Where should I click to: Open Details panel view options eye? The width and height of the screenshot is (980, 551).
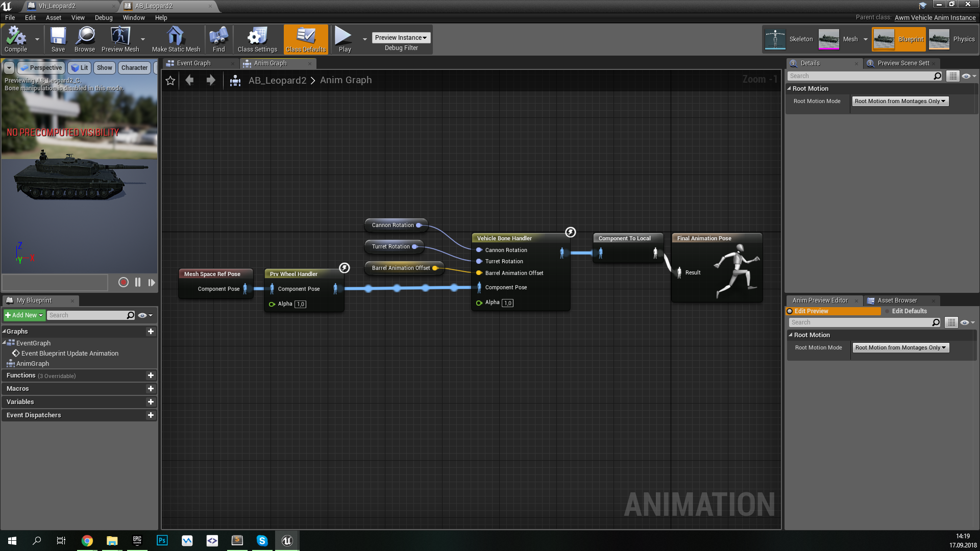968,76
